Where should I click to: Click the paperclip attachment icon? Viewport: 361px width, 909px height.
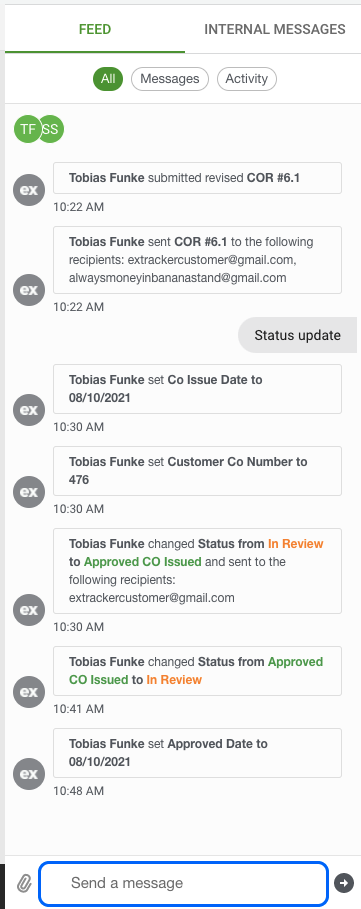click(x=24, y=883)
